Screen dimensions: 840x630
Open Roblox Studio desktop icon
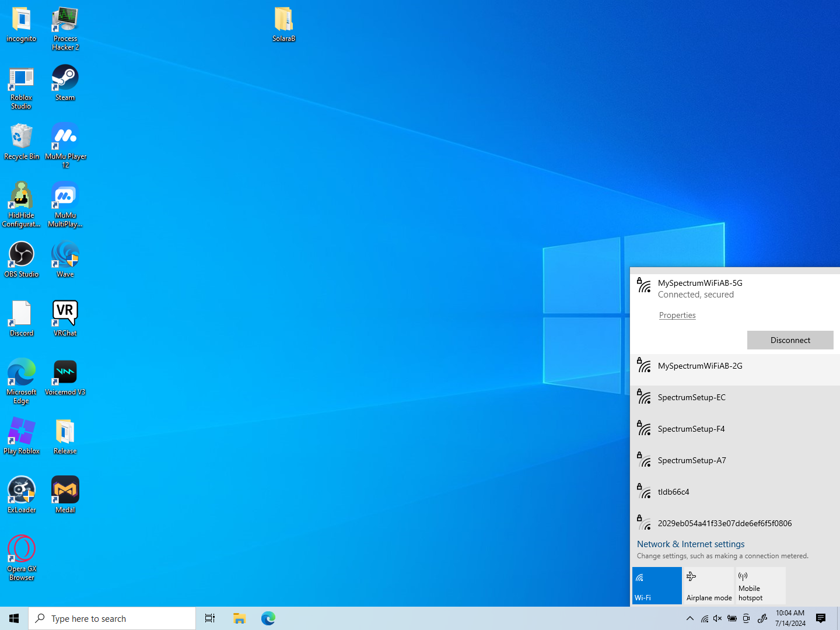pos(22,88)
